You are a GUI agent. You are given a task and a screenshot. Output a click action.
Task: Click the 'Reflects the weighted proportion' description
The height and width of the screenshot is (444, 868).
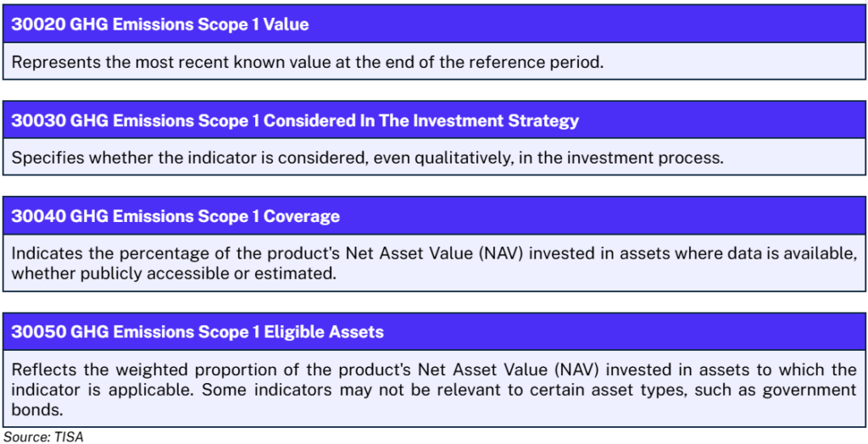click(433, 390)
